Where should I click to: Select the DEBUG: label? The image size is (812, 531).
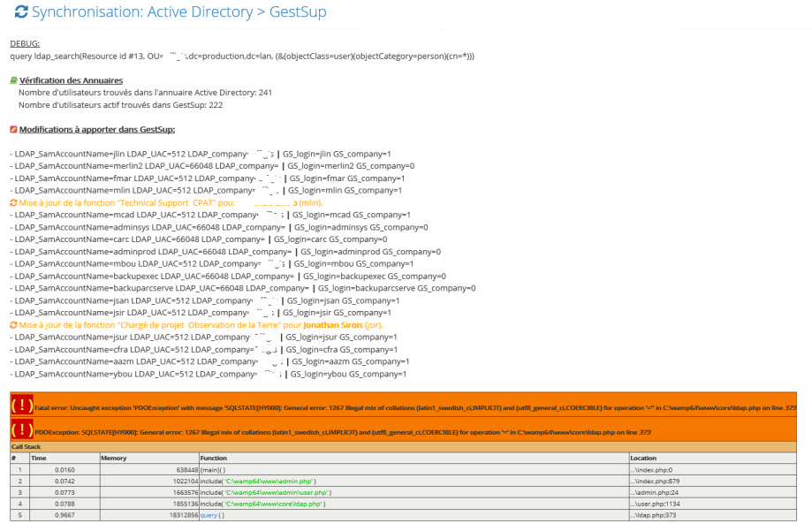[x=25, y=44]
